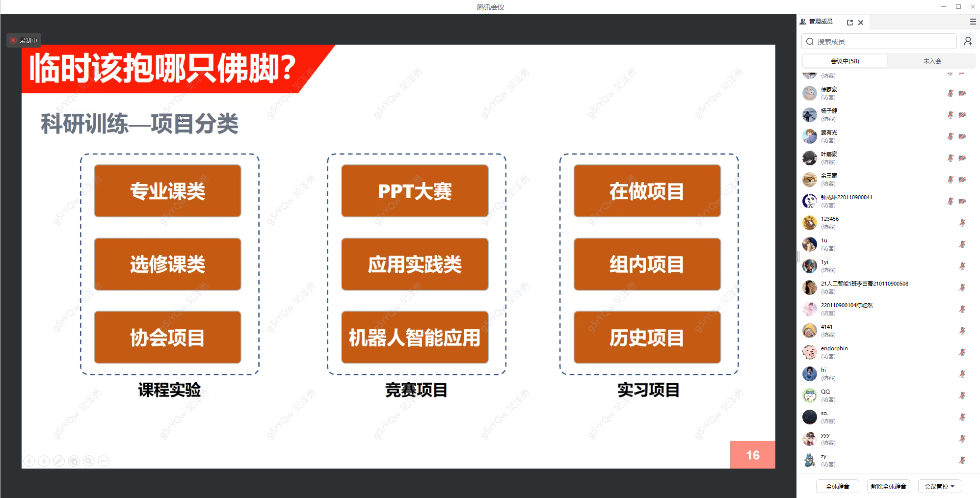Go to the previous slide in the presentation
Screen dimensions: 980x498
(x=29, y=461)
